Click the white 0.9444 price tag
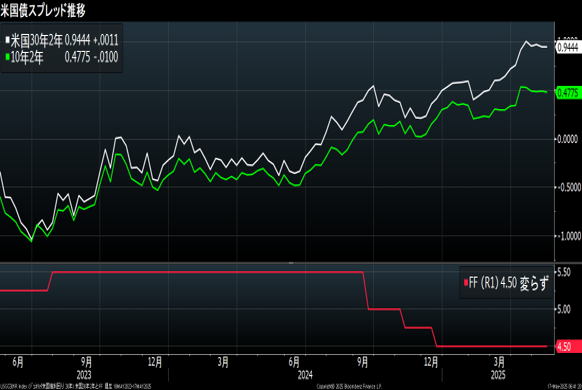 [x=568, y=47]
